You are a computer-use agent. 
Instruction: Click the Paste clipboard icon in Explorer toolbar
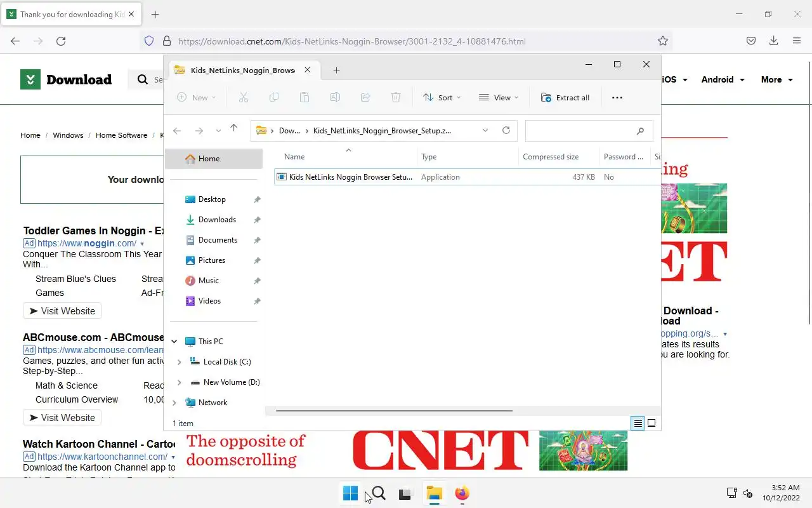304,97
